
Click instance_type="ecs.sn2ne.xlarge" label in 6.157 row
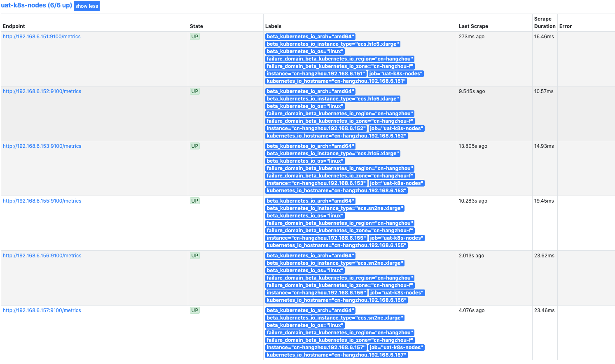[x=335, y=318]
